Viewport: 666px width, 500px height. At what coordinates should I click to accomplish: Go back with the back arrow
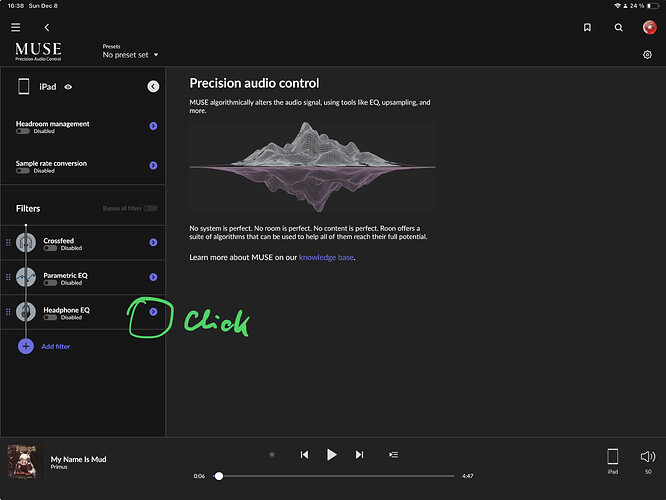(x=47, y=28)
